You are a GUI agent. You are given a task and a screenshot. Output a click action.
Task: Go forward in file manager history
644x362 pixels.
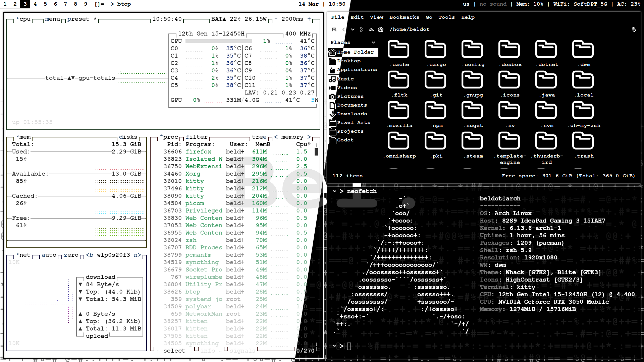(362, 29)
